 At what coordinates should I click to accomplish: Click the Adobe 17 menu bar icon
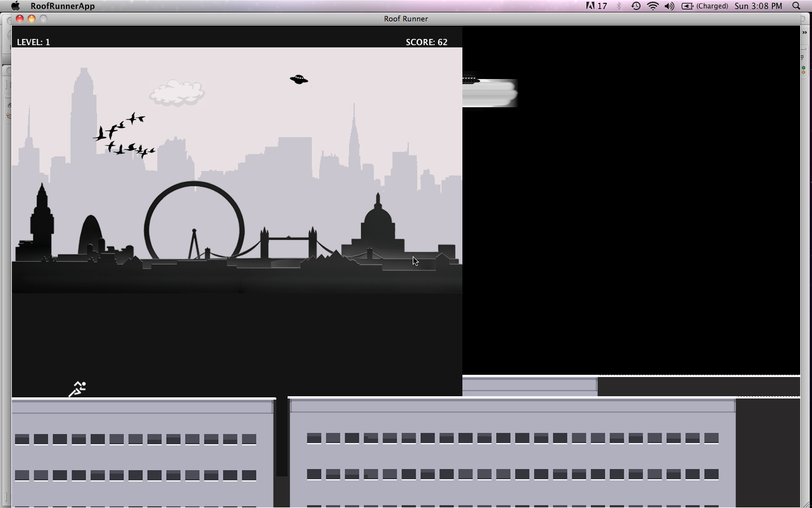pyautogui.click(x=597, y=6)
